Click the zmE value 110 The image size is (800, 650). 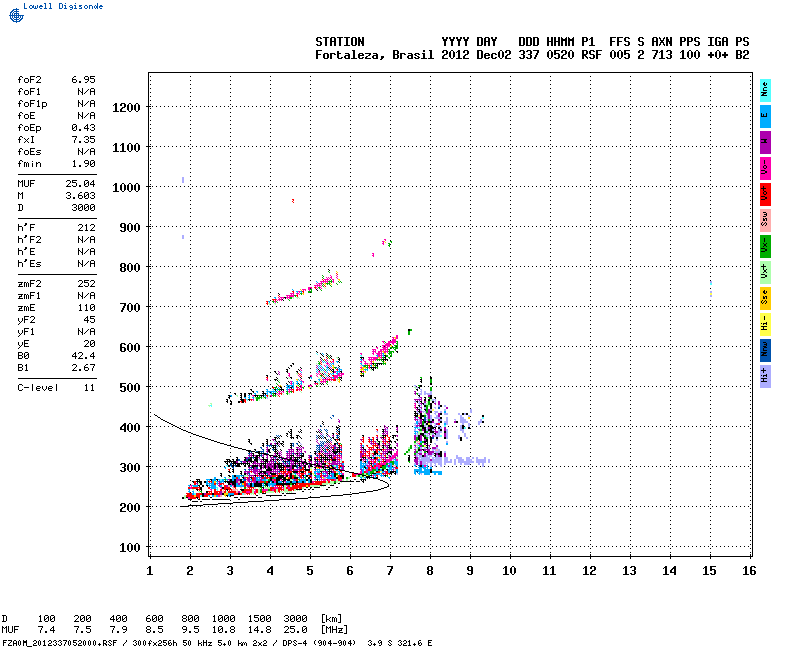coord(86,308)
